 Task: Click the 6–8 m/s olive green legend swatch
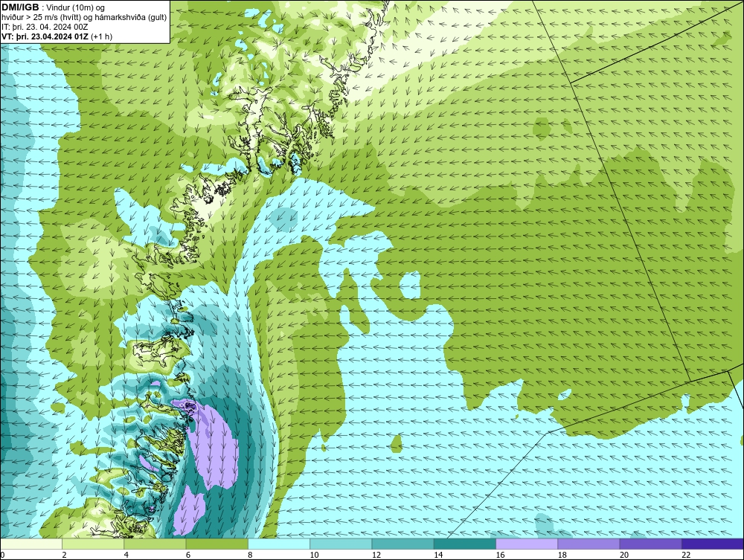tap(217, 544)
